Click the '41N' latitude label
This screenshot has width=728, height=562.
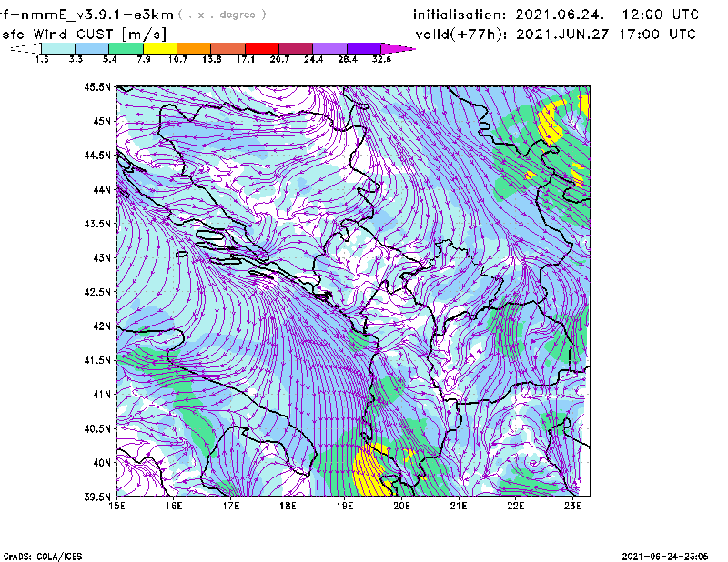point(102,395)
